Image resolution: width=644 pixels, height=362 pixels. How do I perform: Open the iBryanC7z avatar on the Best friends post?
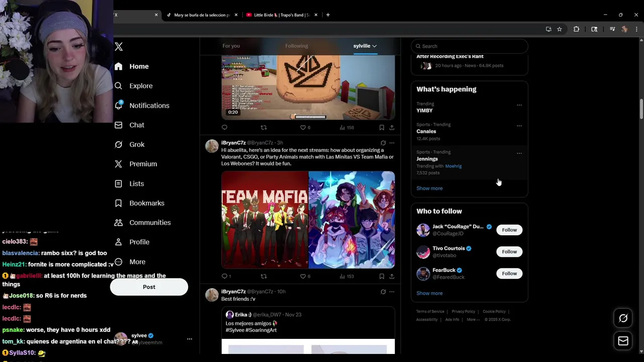click(212, 295)
